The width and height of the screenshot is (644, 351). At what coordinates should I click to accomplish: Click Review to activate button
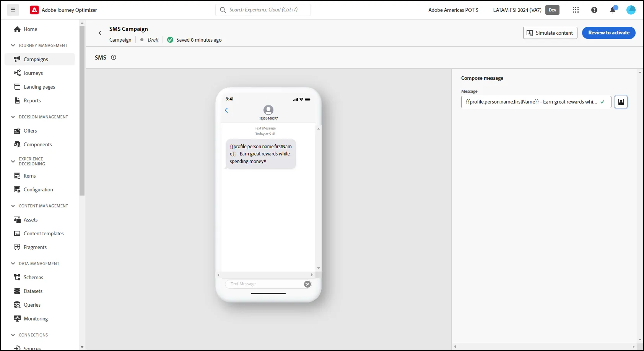point(608,33)
